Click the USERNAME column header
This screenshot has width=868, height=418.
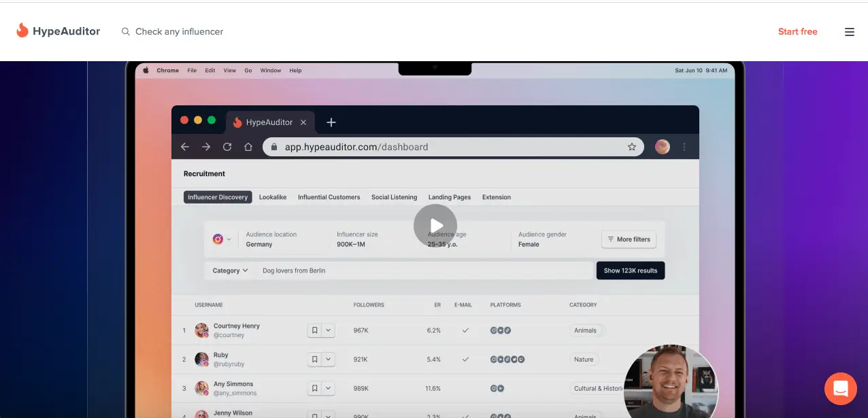[209, 305]
